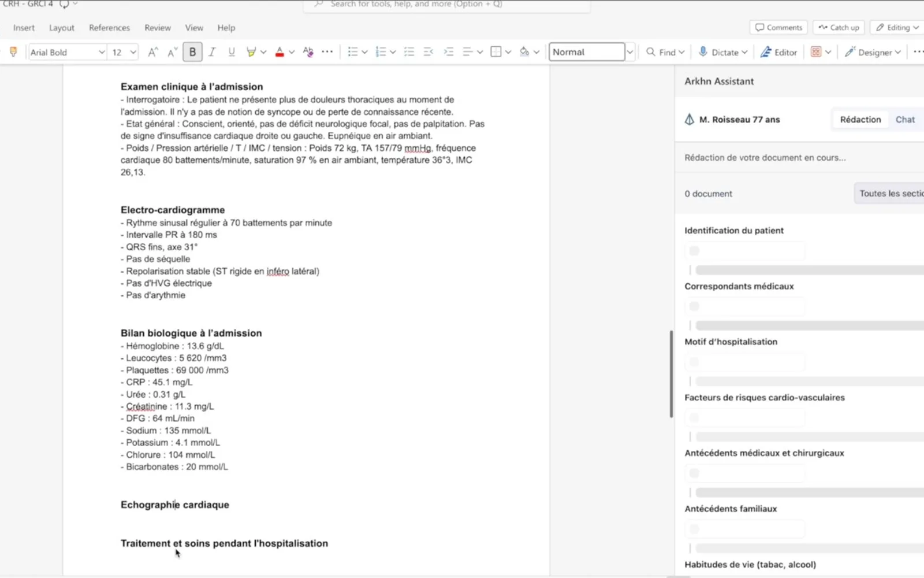
Task: Open the font color dropdown arrow
Action: 292,52
